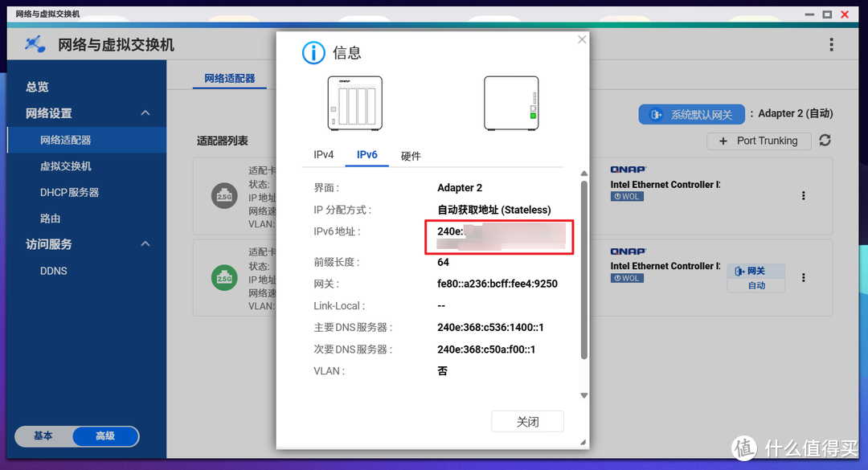Click the dialog scrollbar's up arrow

pos(584,174)
